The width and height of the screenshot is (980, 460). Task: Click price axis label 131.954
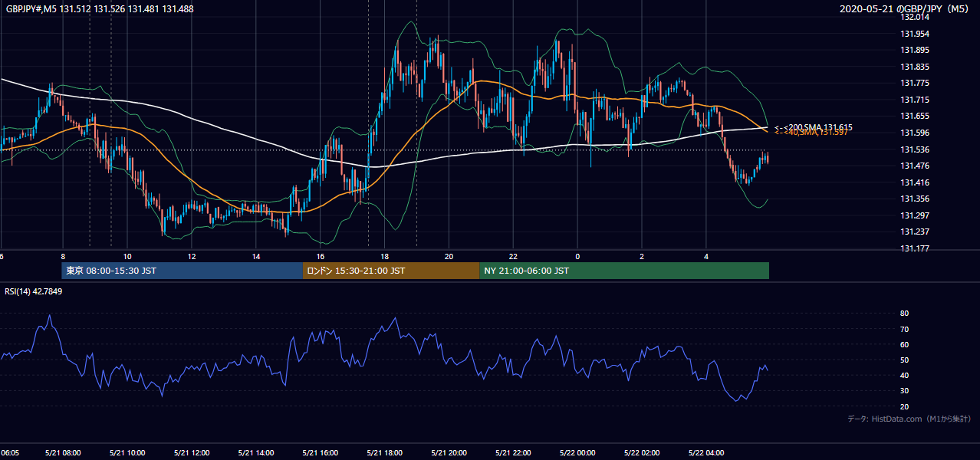[914, 34]
